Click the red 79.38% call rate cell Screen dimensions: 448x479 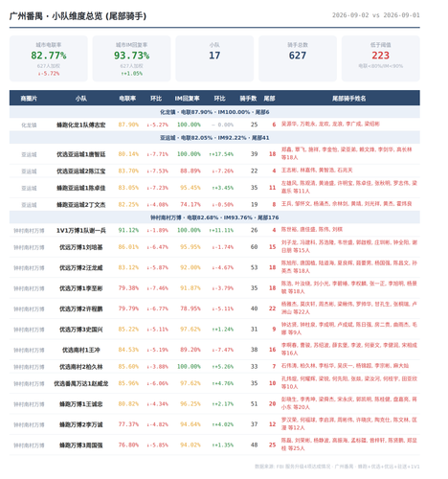tap(128, 288)
